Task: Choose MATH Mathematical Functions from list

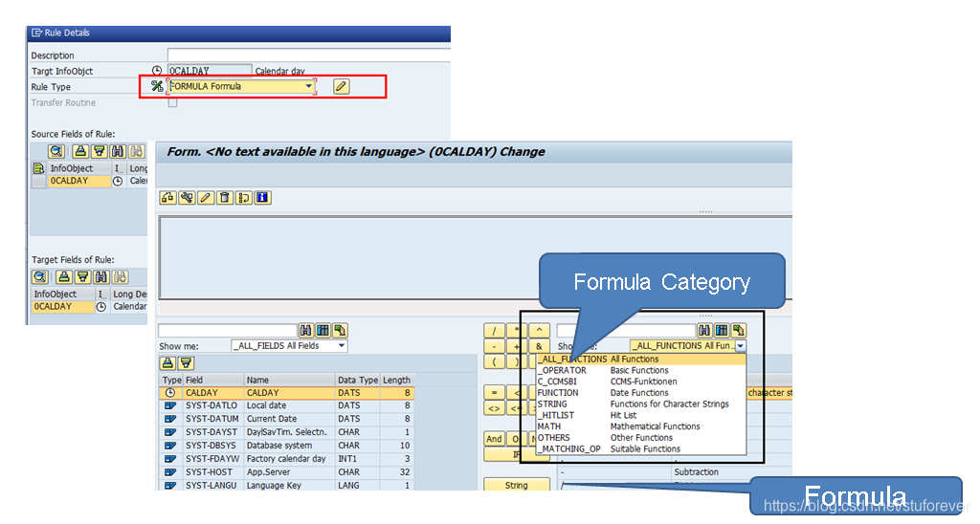Action: click(641, 426)
